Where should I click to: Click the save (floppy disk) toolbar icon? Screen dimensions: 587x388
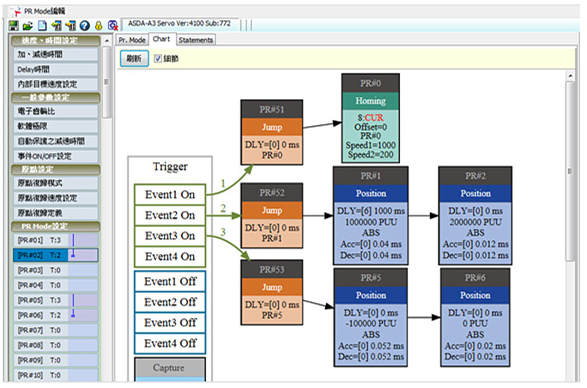14,25
